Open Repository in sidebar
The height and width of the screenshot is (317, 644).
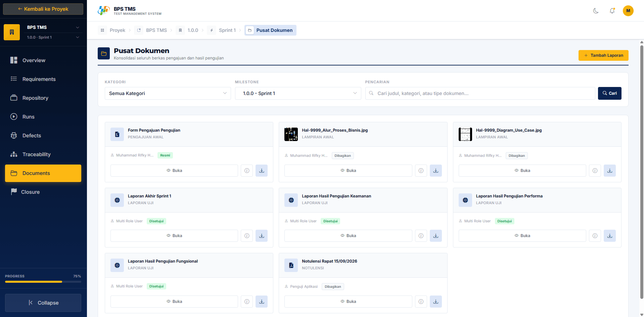point(43,98)
